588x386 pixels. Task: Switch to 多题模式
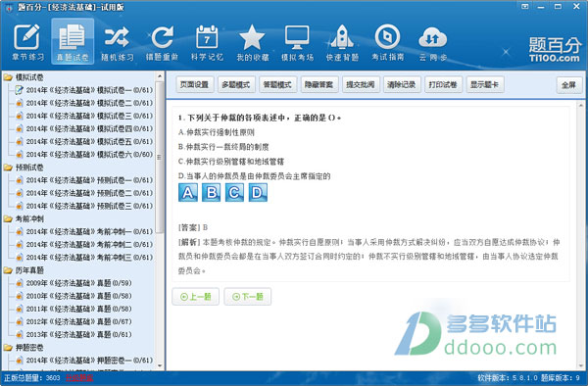tap(236, 84)
